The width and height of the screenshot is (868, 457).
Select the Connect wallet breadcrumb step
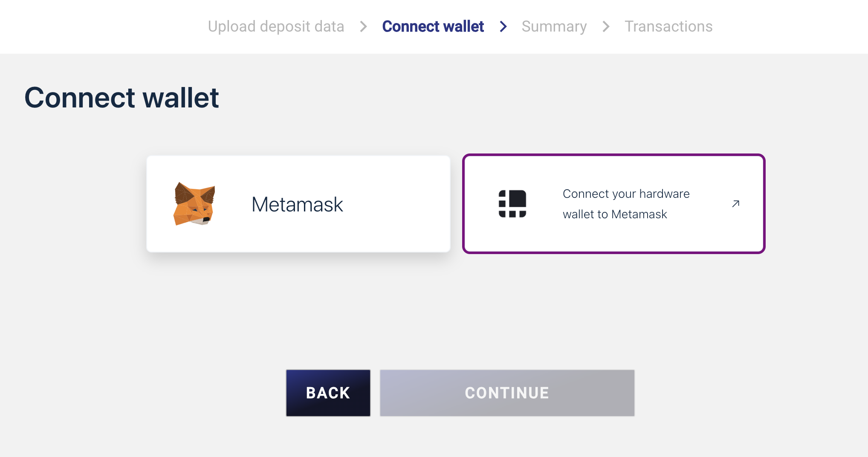[x=433, y=26]
